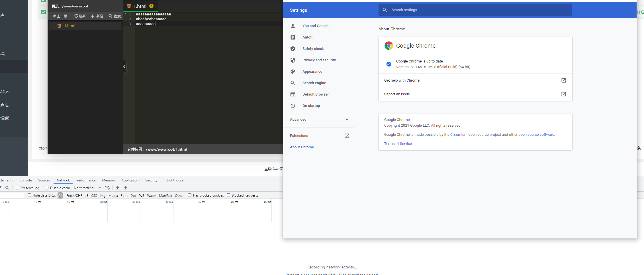Click the 上一级 (up one level) icon

(x=54, y=16)
